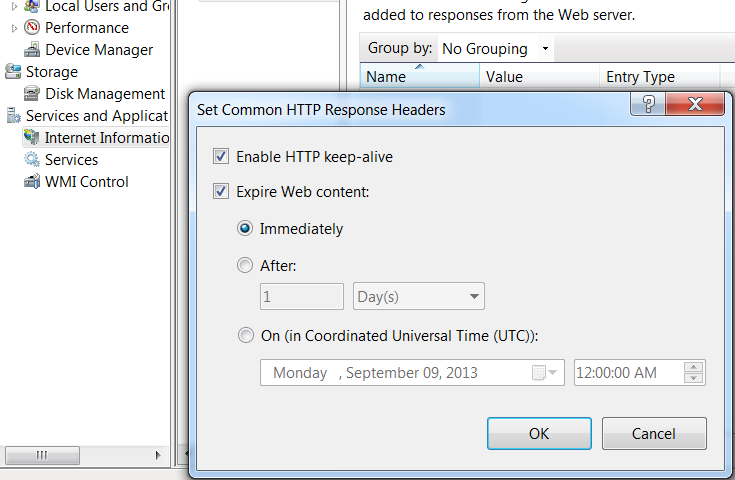Image resolution: width=735 pixels, height=480 pixels.
Task: Select the Device Manager icon
Action: (x=32, y=50)
